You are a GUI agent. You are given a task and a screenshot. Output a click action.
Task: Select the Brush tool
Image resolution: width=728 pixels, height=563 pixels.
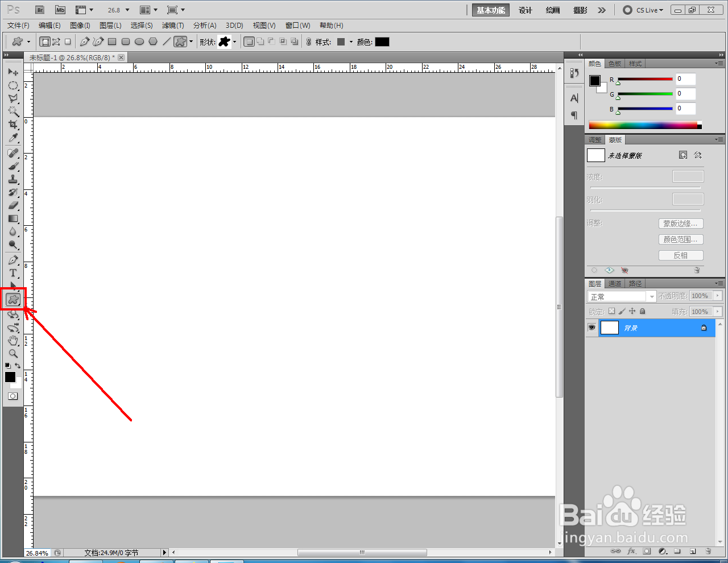(13, 167)
